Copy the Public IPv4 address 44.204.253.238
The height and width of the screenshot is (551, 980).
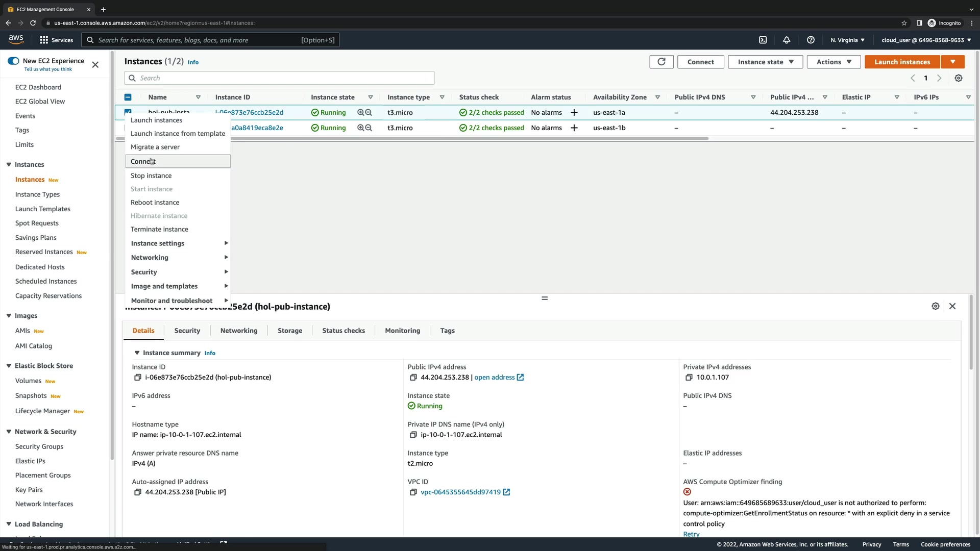[x=413, y=378]
